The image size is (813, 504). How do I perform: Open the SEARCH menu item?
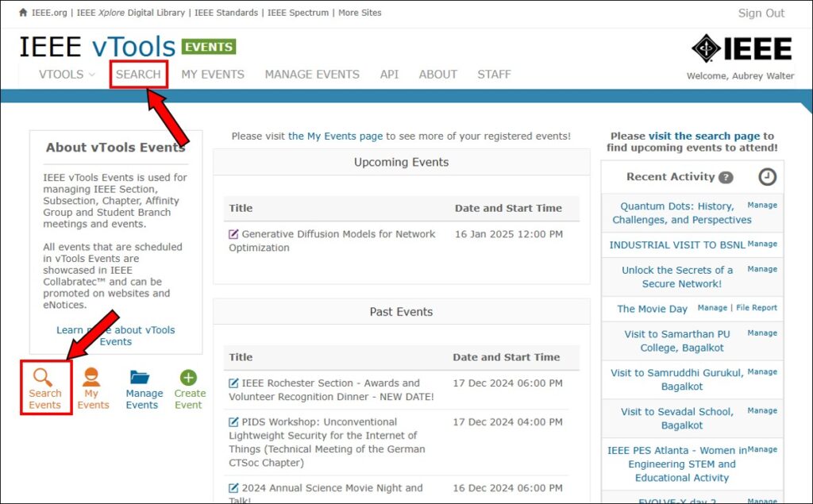138,74
